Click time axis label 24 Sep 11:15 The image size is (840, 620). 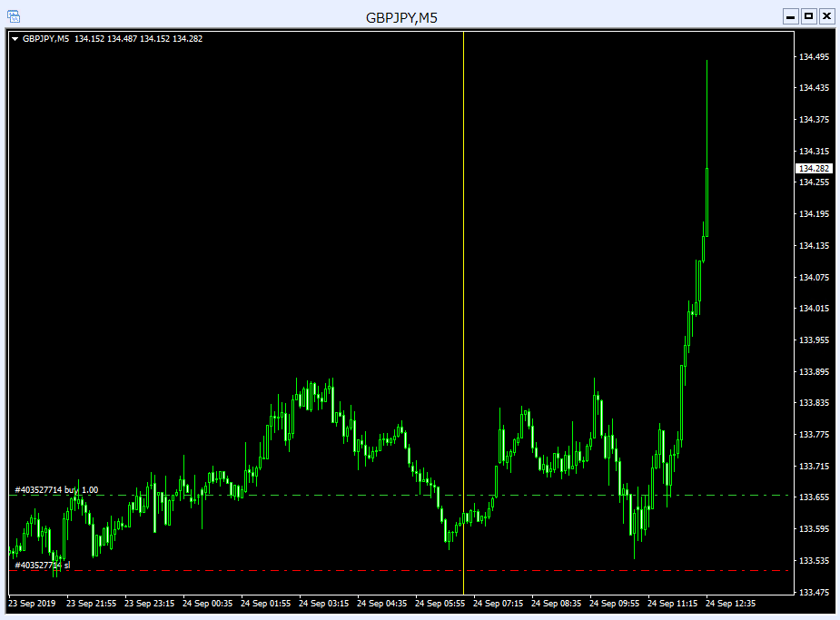pos(672,604)
